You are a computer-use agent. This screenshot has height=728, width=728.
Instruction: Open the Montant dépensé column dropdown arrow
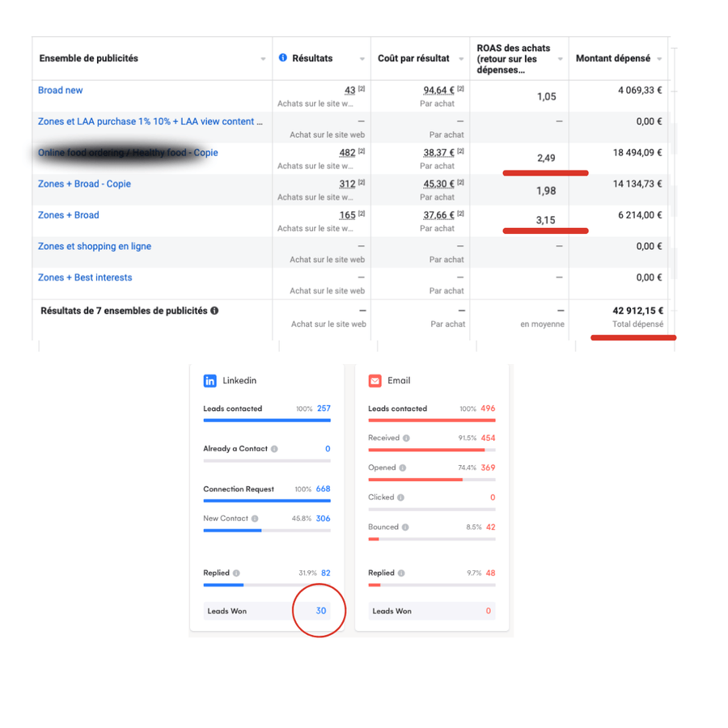pos(659,59)
